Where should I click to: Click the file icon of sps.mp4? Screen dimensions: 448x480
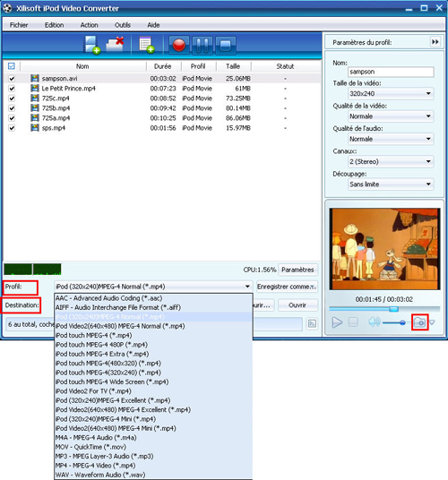point(35,128)
